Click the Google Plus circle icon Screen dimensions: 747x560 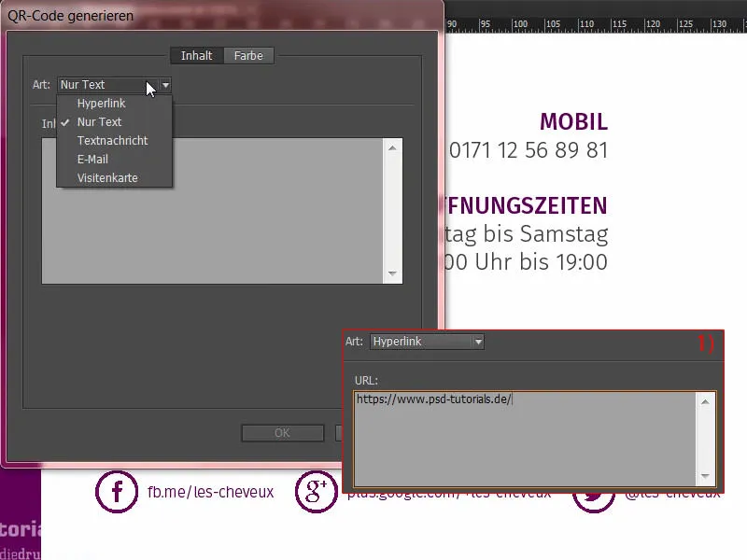317,492
